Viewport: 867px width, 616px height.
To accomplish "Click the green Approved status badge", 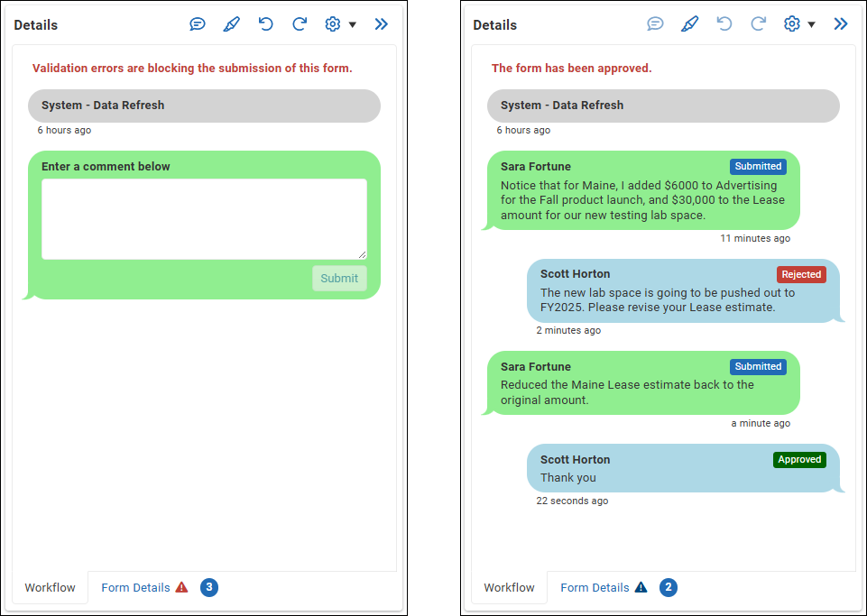I will pos(799,460).
